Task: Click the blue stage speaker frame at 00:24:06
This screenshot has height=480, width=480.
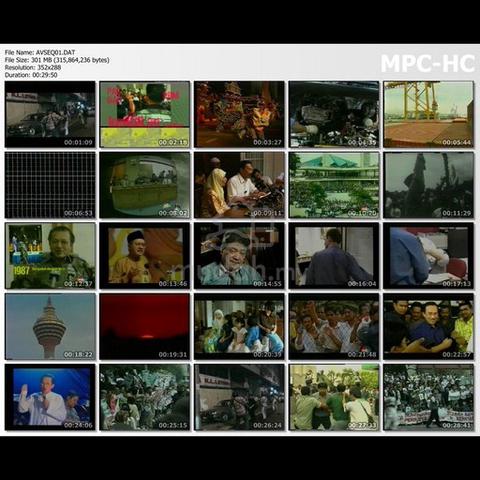Action: 50,397
